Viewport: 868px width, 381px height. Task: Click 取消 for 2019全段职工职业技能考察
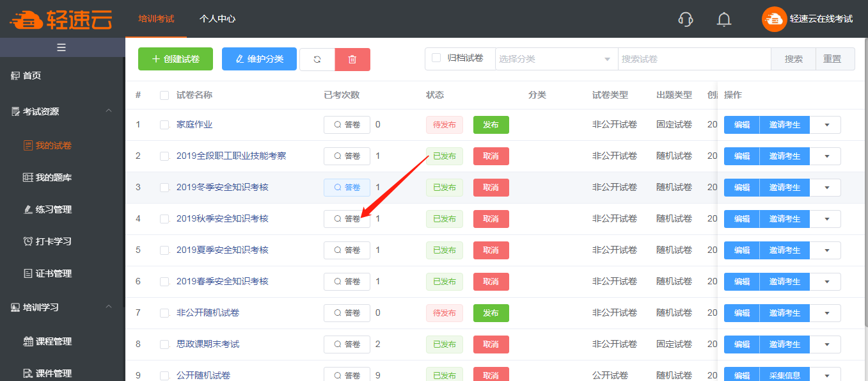tap(491, 156)
